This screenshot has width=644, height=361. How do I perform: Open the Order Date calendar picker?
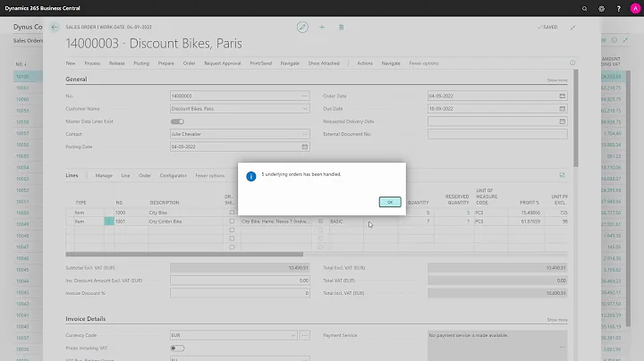562,96
